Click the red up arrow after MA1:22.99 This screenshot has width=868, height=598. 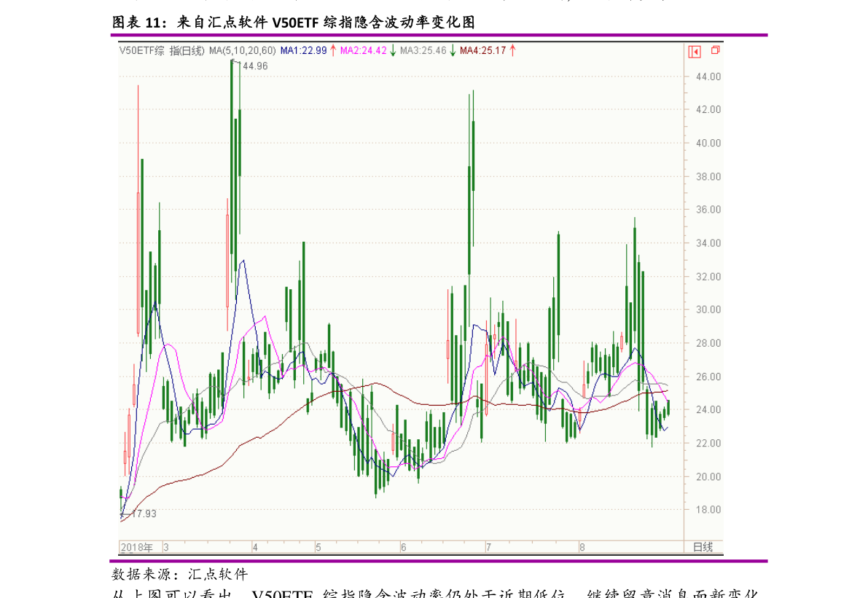pos(333,50)
